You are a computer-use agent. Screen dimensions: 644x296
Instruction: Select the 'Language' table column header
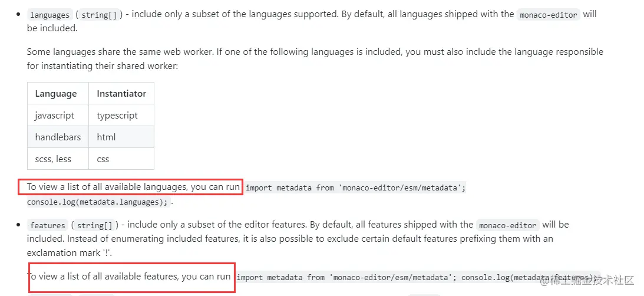56,93
